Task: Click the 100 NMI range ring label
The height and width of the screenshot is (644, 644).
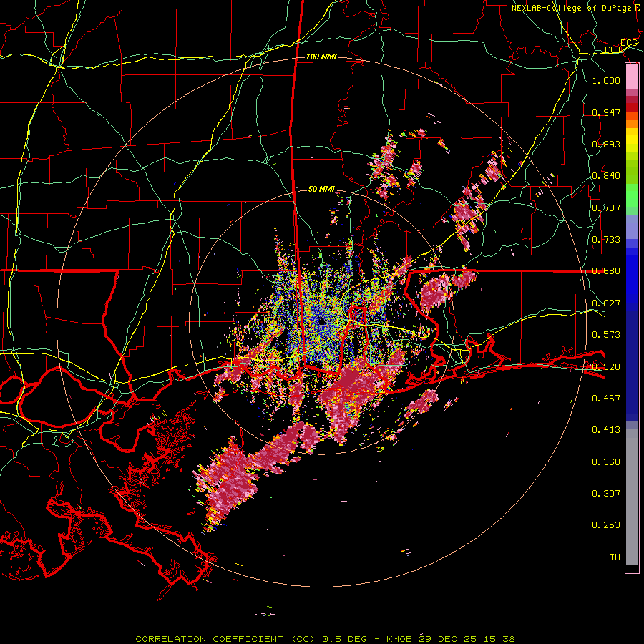Action: [321, 57]
